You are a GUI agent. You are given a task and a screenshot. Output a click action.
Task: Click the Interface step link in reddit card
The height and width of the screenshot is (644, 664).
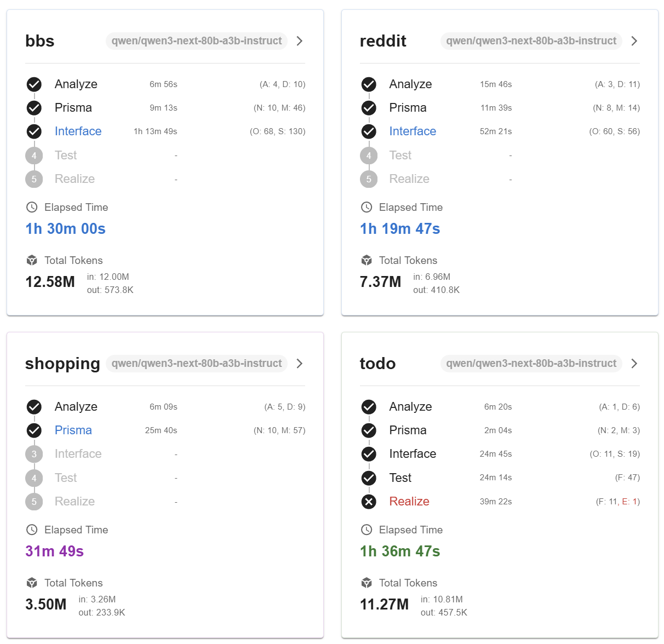pos(413,131)
